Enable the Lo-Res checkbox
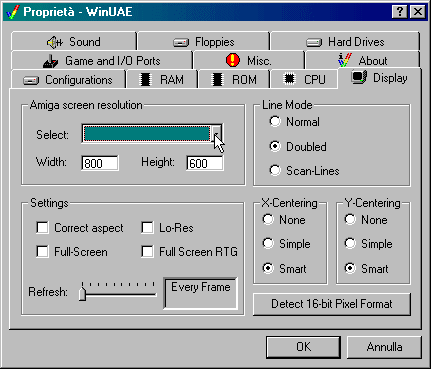This screenshot has height=369, width=431. 147,228
